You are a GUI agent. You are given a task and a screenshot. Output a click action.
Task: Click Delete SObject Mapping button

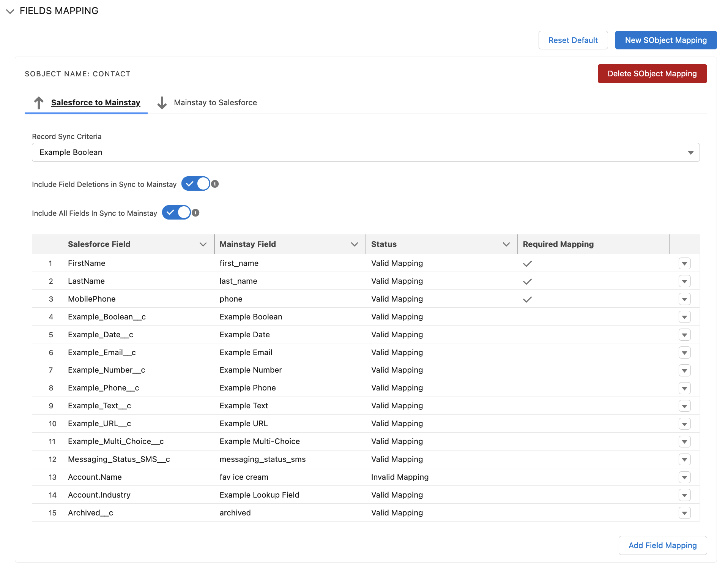tap(652, 74)
